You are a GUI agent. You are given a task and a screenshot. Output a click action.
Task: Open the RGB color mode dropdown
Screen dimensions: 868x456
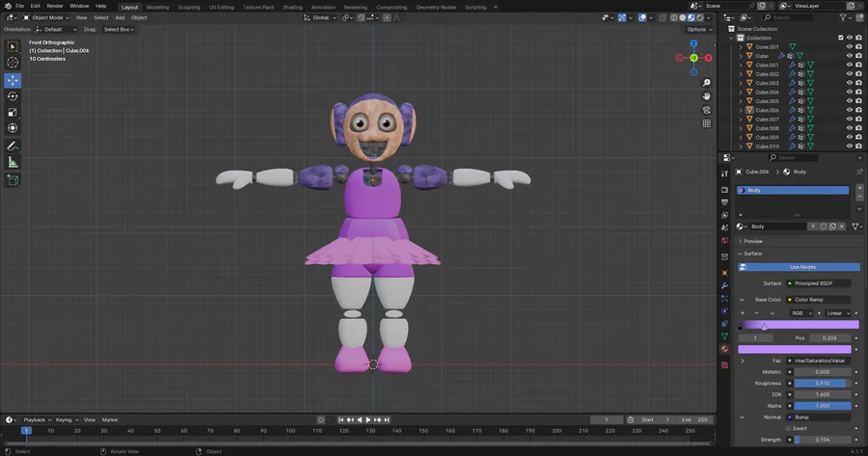pyautogui.click(x=800, y=313)
